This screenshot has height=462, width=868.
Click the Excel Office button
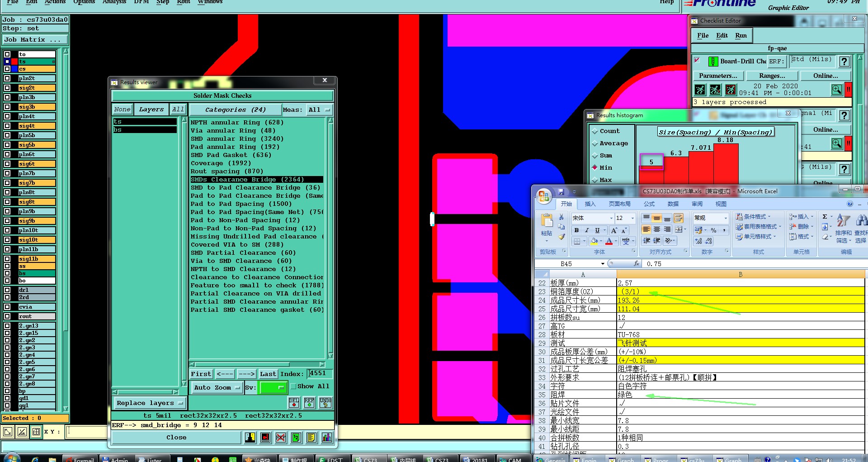click(544, 196)
